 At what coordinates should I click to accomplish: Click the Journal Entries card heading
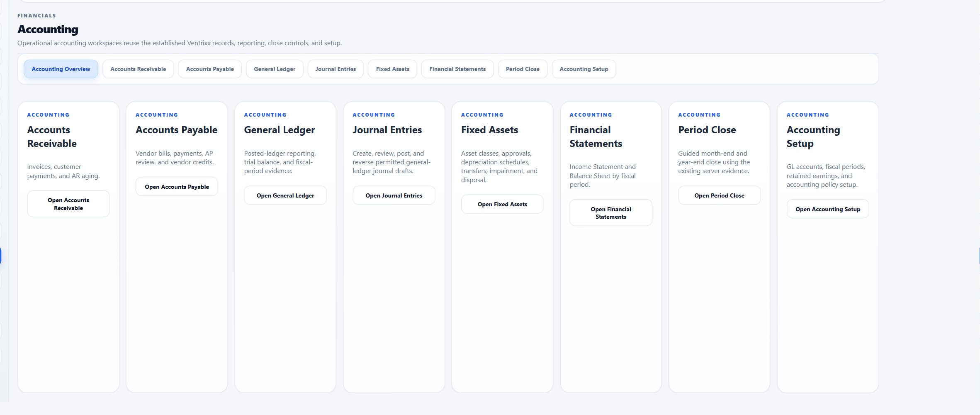click(387, 130)
